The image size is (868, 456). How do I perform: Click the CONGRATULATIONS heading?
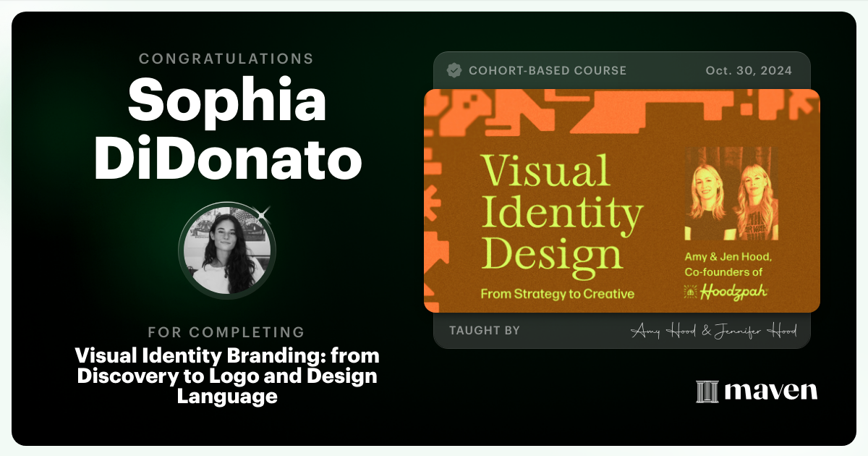226,59
